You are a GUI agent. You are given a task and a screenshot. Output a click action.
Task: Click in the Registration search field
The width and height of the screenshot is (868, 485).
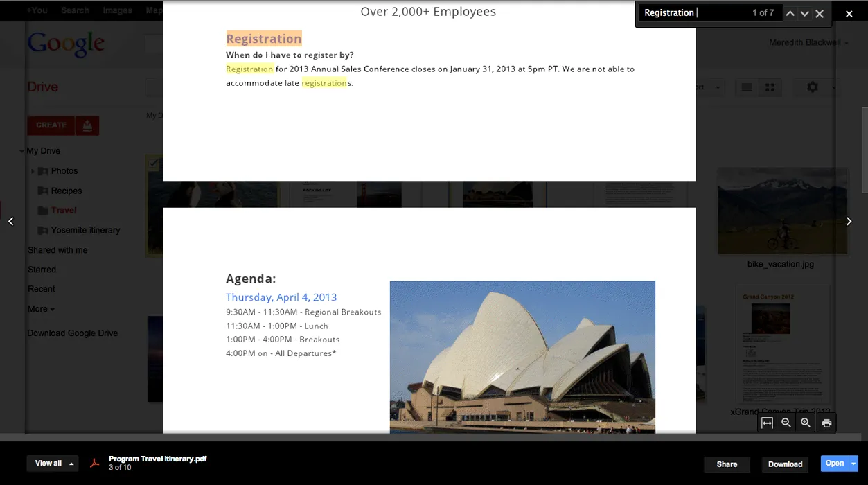[x=693, y=13]
